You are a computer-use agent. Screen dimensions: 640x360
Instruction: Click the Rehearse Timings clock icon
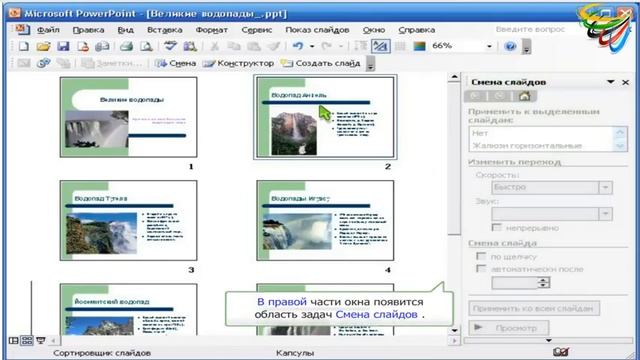pyautogui.click(x=44, y=63)
